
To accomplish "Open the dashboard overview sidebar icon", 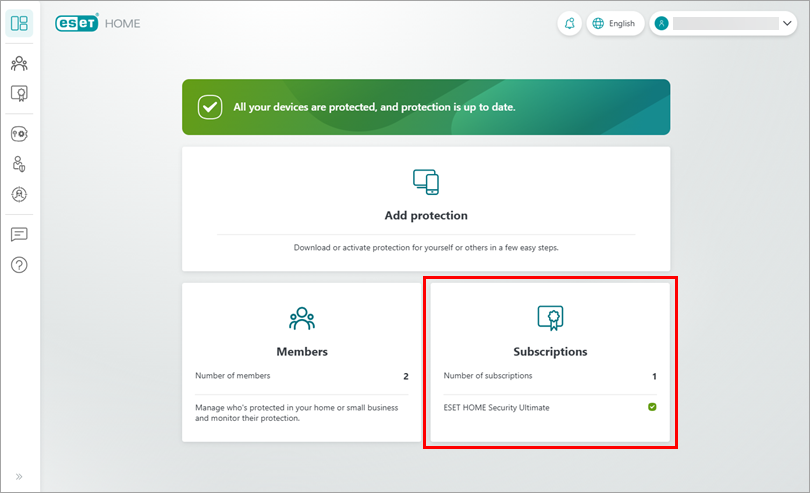I will [x=19, y=23].
